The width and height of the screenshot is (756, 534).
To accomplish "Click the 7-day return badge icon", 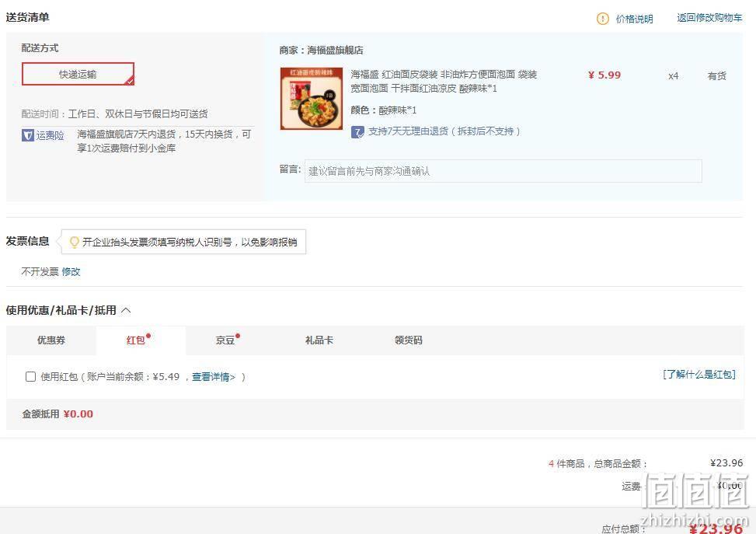I will [357, 131].
